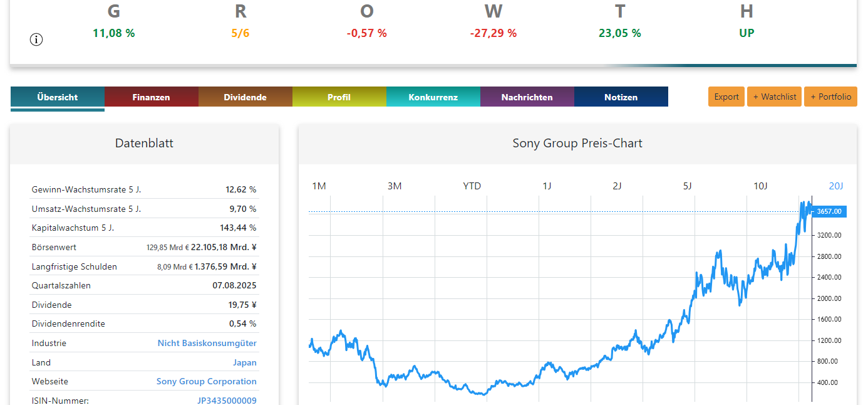
Task: Add stock via + Portfolio button
Action: (x=830, y=97)
